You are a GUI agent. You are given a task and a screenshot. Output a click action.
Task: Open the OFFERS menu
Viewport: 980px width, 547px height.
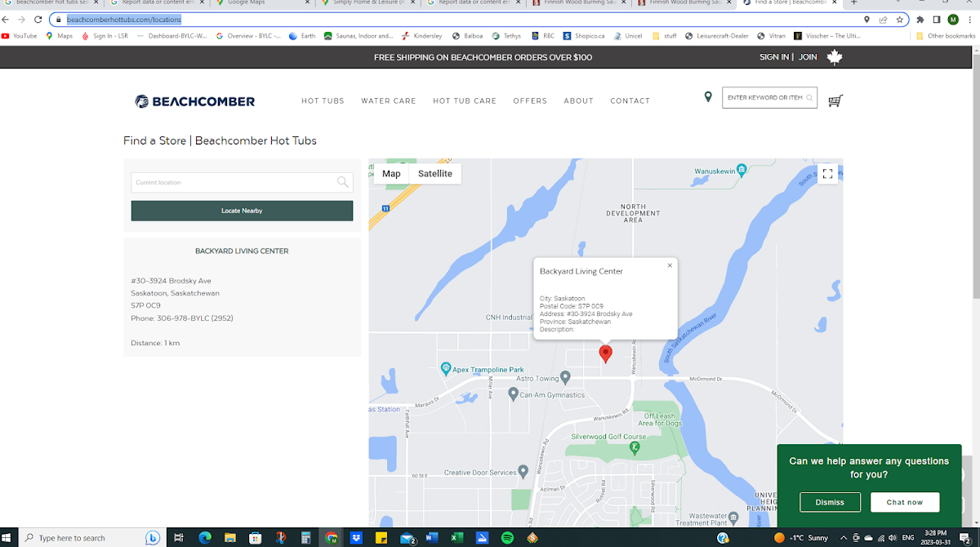click(x=530, y=101)
